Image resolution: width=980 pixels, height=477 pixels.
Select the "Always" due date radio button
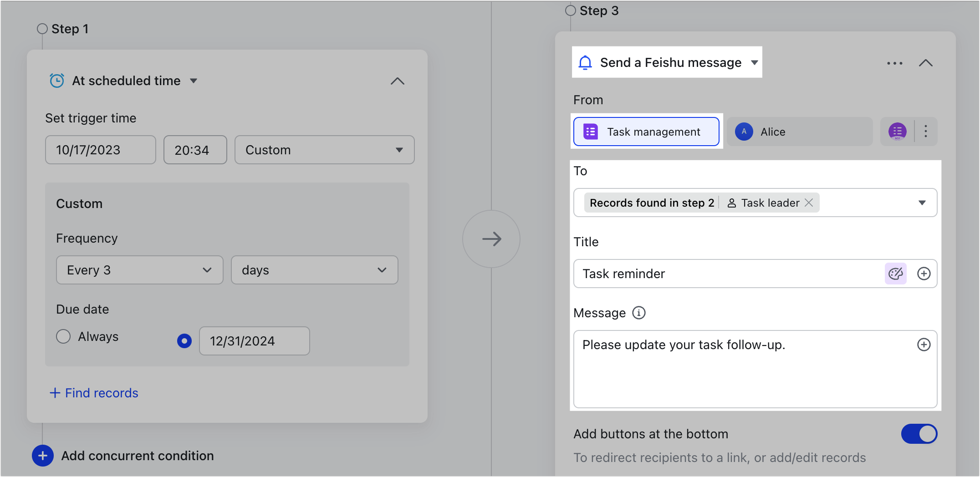click(x=64, y=336)
